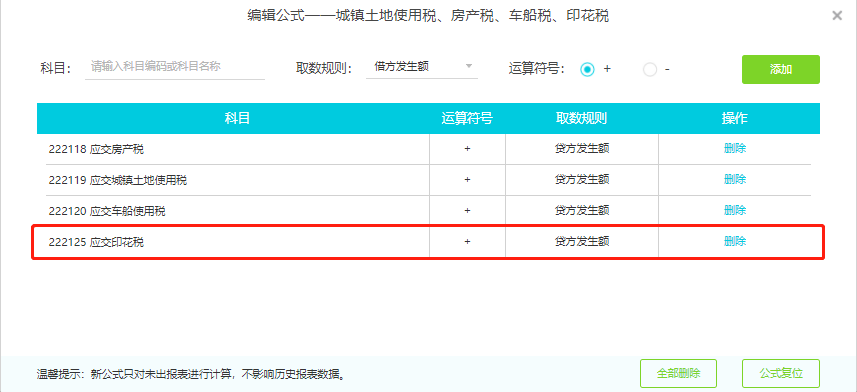Image resolution: width=857 pixels, height=392 pixels.
Task: Select the 222118 应交房产税 subject cell
Action: [233, 149]
